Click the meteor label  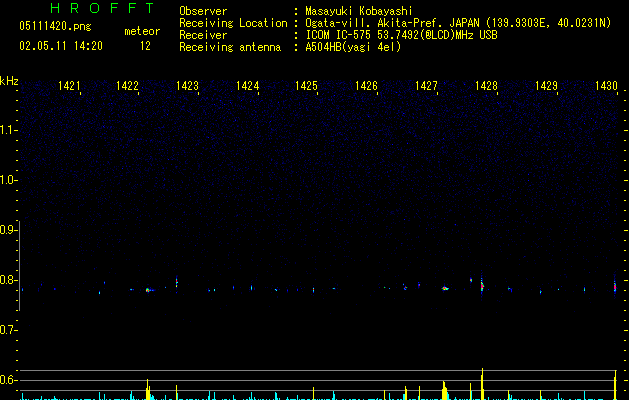(142, 31)
